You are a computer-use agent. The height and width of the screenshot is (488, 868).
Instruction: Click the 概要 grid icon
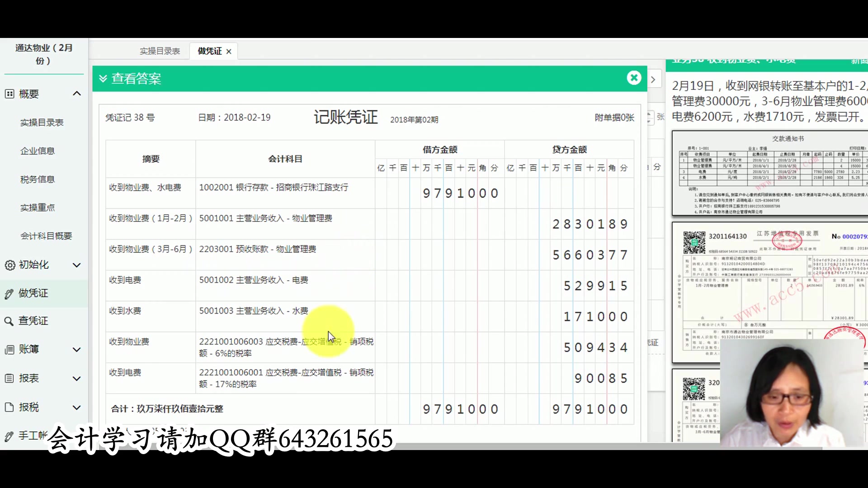[10, 94]
